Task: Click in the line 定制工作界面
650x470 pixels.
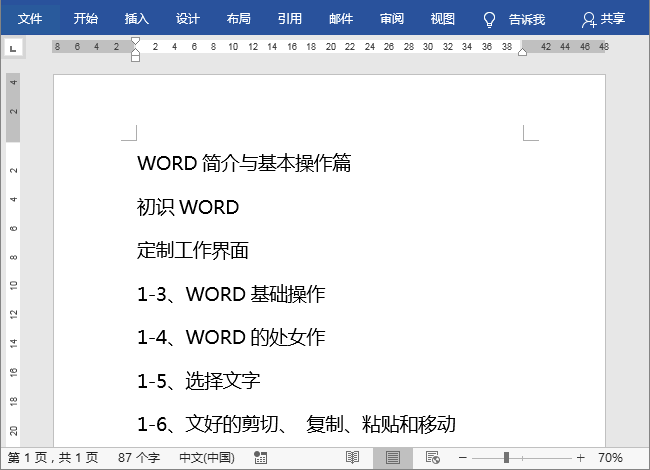Action: pyautogui.click(x=193, y=250)
